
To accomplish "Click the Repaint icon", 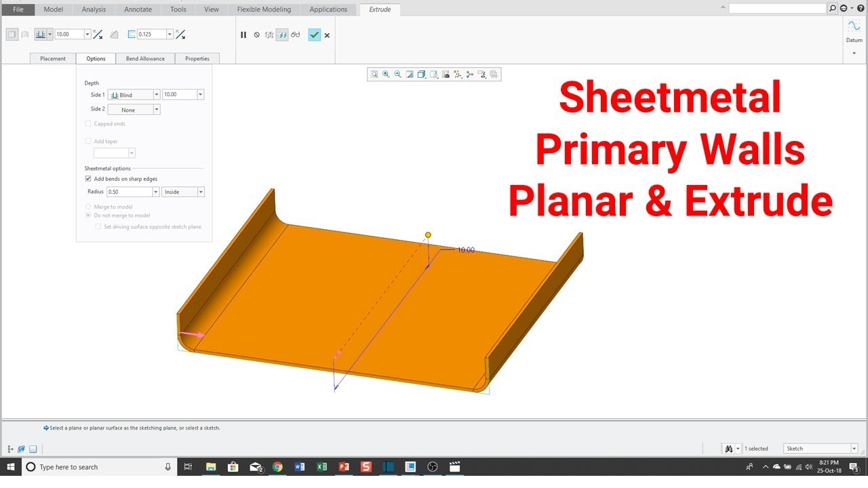I will 410,75.
